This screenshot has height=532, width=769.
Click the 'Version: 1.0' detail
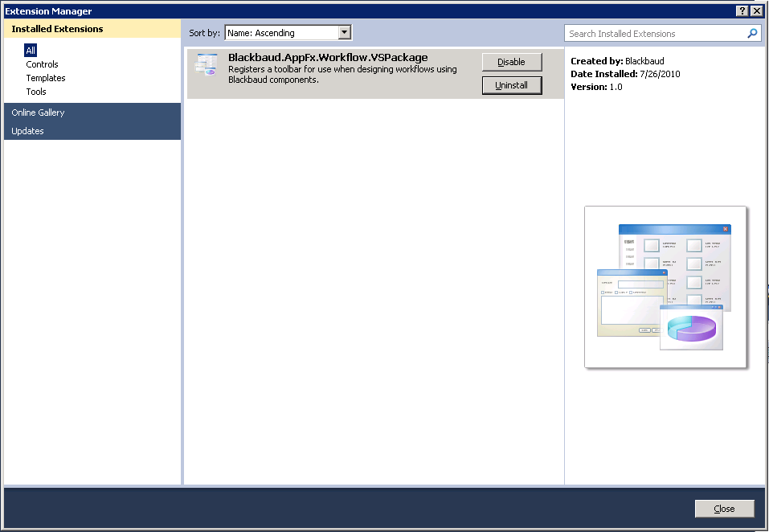click(596, 87)
